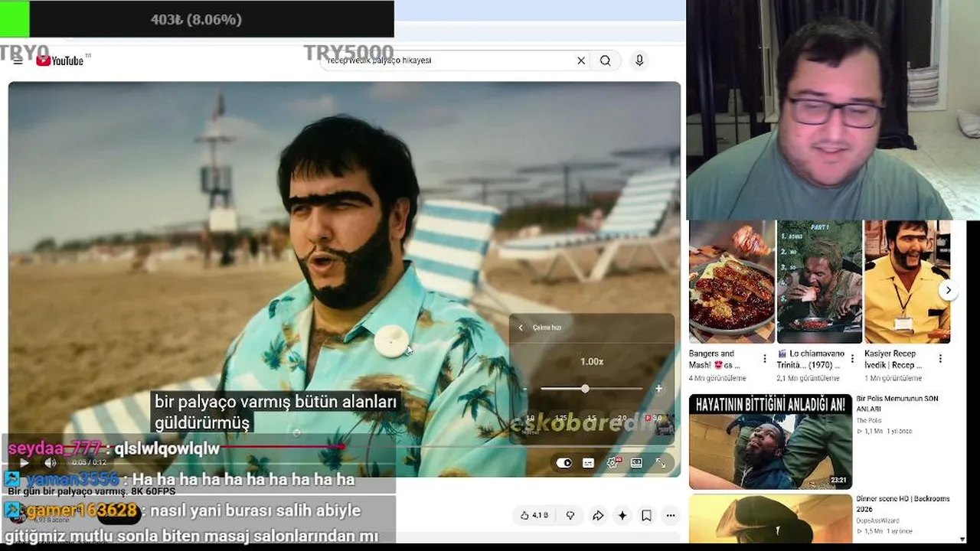Visit The Polis channel link
Screen dimensions: 980x551
click(x=869, y=421)
